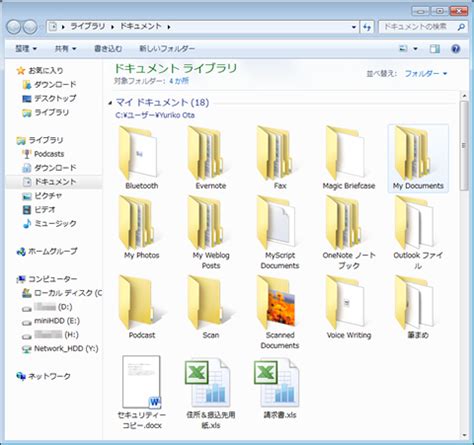Open the OneNote ノートブック folder
This screenshot has height=445, width=474.
tap(349, 232)
